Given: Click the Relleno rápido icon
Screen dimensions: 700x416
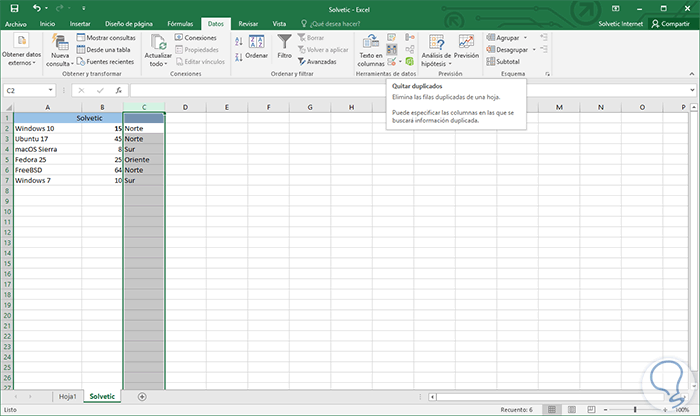Looking at the screenshot, I should tap(392, 37).
